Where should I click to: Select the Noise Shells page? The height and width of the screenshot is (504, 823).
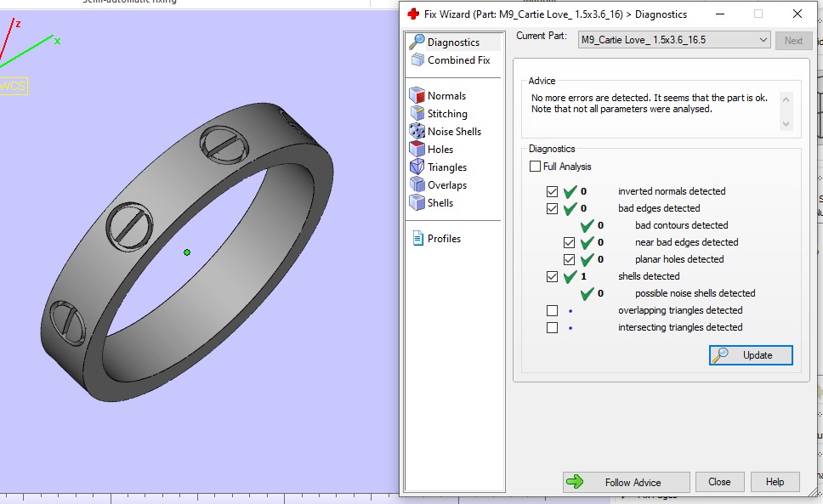(446, 131)
